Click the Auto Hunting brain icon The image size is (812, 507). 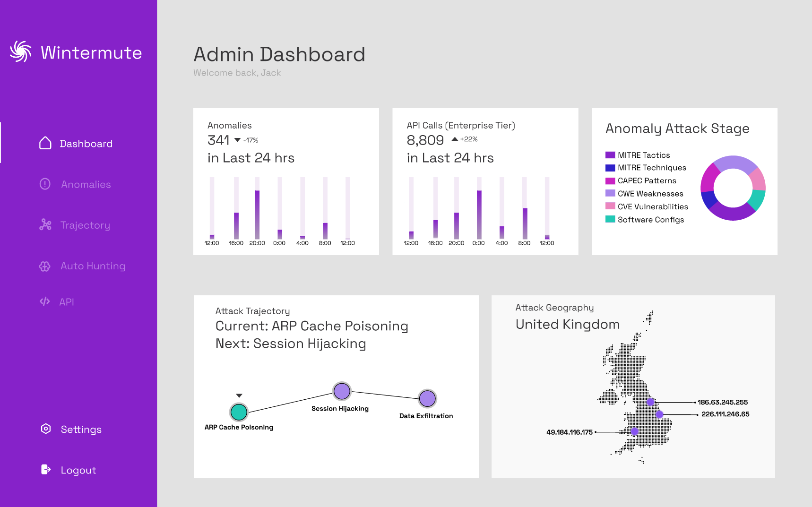45,266
